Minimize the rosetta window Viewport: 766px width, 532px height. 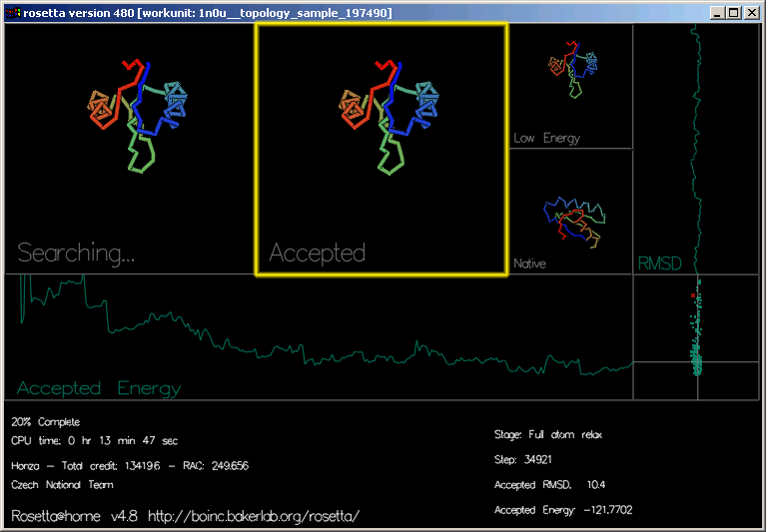[x=718, y=12]
